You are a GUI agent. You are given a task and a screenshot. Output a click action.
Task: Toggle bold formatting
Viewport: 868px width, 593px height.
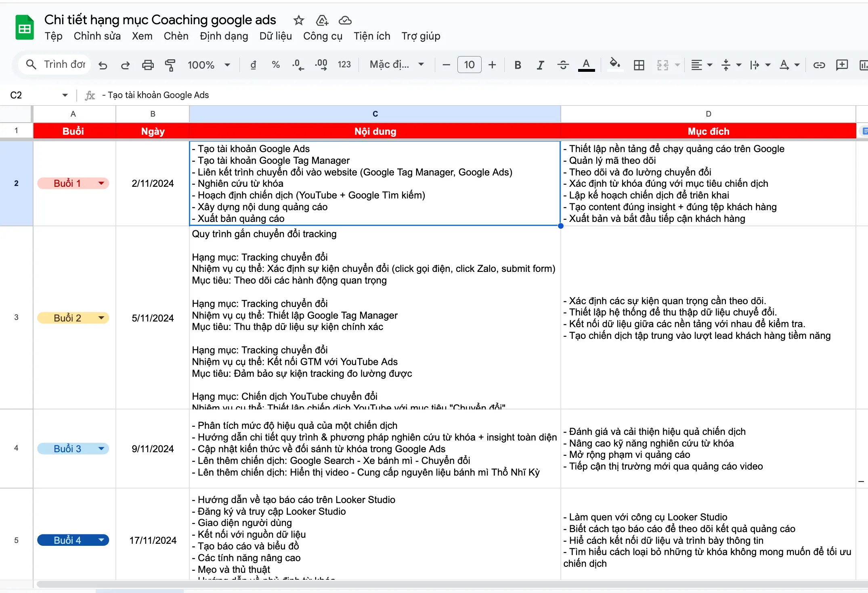coord(518,65)
